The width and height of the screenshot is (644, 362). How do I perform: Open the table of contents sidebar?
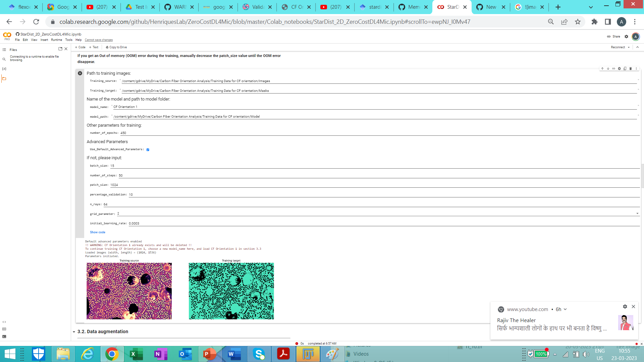tap(4, 49)
